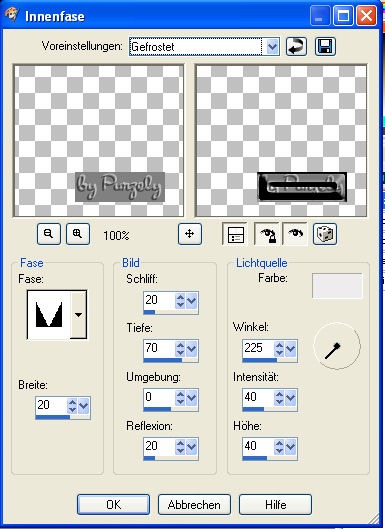This screenshot has width=385, height=529.
Task: Click the Tiefe value input field
Action: [159, 348]
